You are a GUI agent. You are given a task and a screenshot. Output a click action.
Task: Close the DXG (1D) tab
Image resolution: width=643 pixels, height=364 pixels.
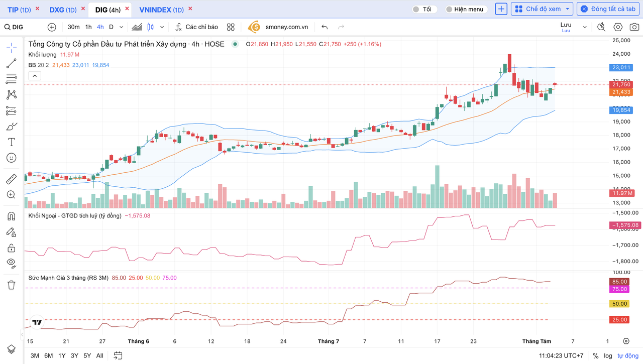[83, 9]
